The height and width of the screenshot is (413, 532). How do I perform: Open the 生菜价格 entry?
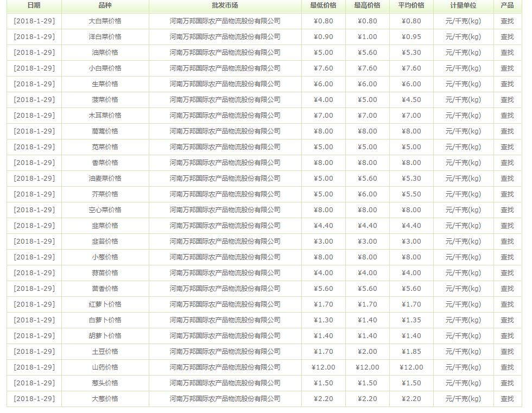(x=105, y=84)
